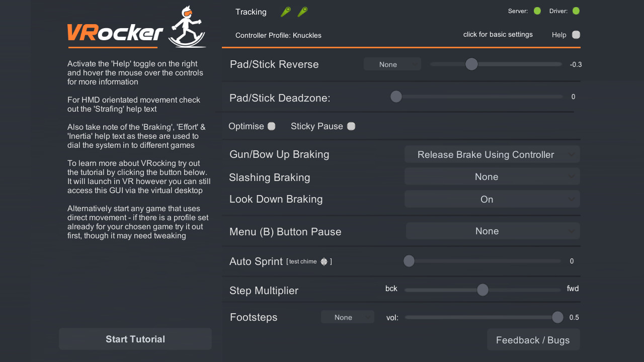Click the Driver status indicator
644x362 pixels.
577,10
